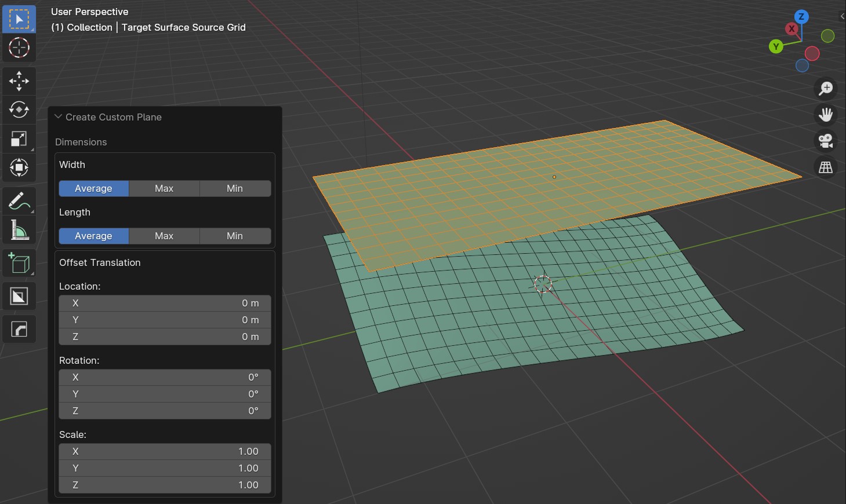846x504 pixels.
Task: Set Length to Max
Action: (164, 236)
